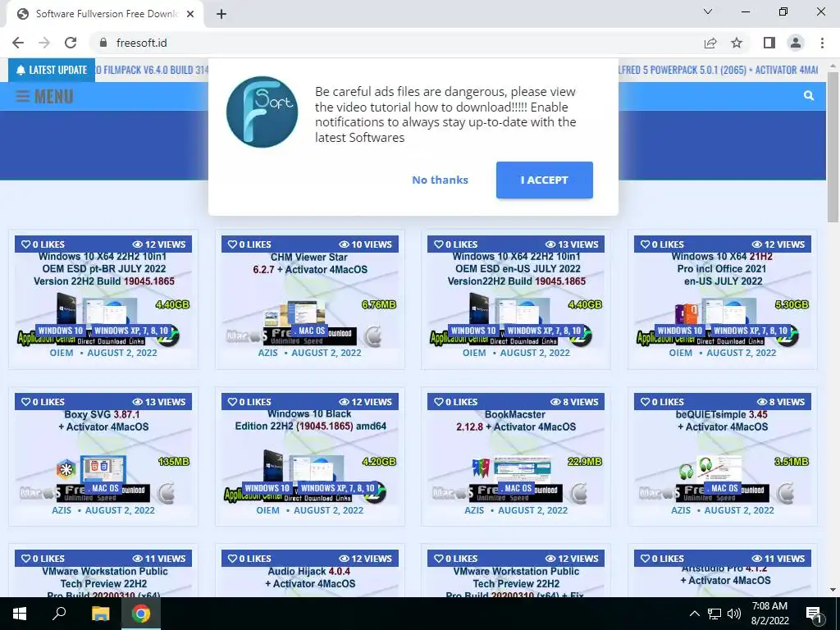Viewport: 840px width, 630px height.
Task: Click author OIEM on pt-BR Windows card
Action: click(x=62, y=353)
